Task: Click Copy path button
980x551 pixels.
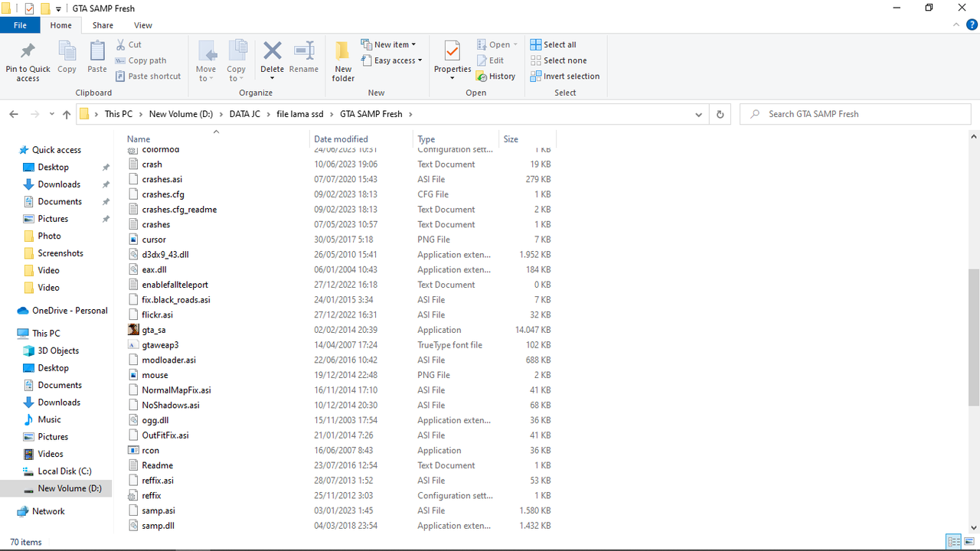Action: pyautogui.click(x=141, y=60)
